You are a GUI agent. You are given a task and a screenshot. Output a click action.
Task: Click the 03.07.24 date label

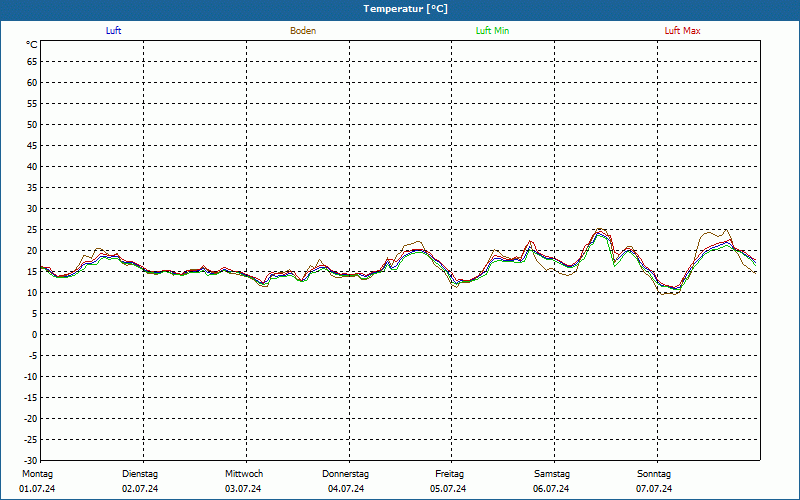[243, 489]
